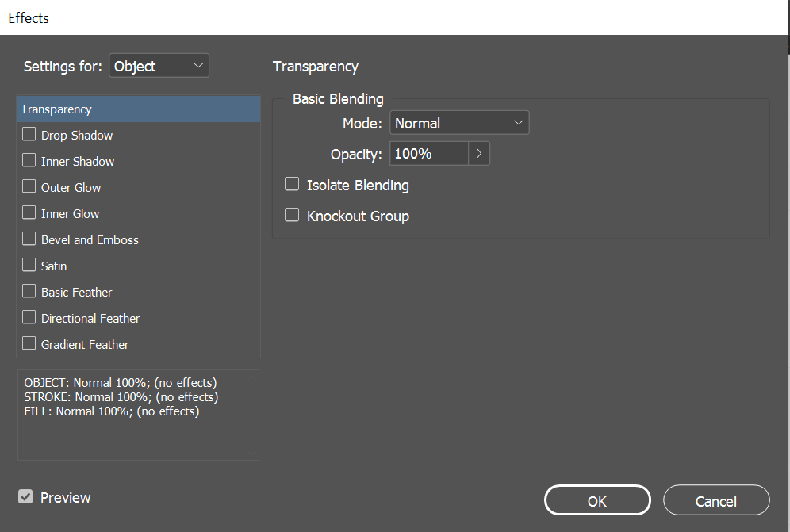Image resolution: width=790 pixels, height=532 pixels.
Task: Toggle the Isolate Blending checkbox
Action: coord(293,185)
